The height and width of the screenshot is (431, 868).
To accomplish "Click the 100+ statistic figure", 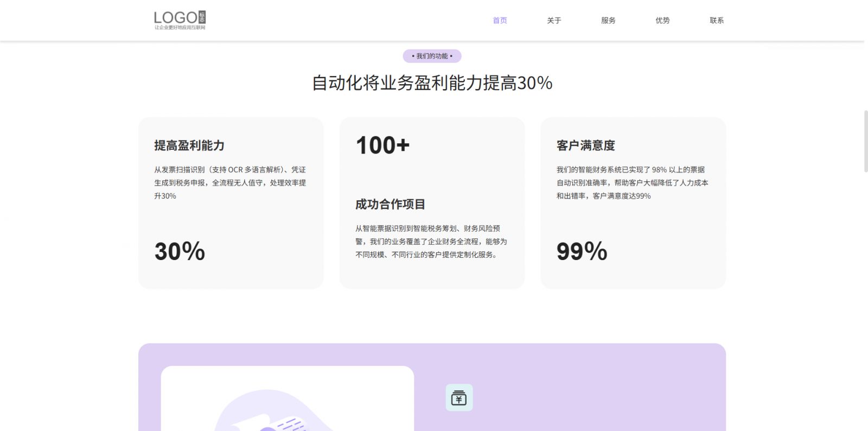I will [x=382, y=145].
